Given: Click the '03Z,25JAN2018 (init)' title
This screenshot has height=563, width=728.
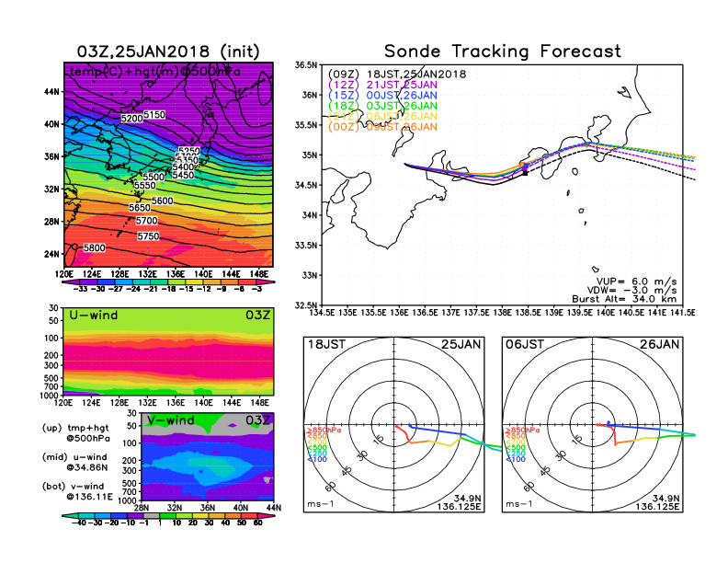Looking at the screenshot, I should (168, 52).
